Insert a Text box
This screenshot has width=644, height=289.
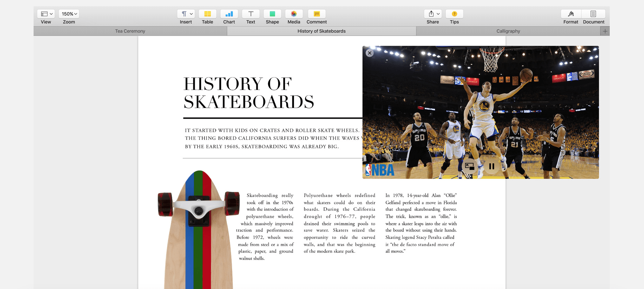coord(251,14)
